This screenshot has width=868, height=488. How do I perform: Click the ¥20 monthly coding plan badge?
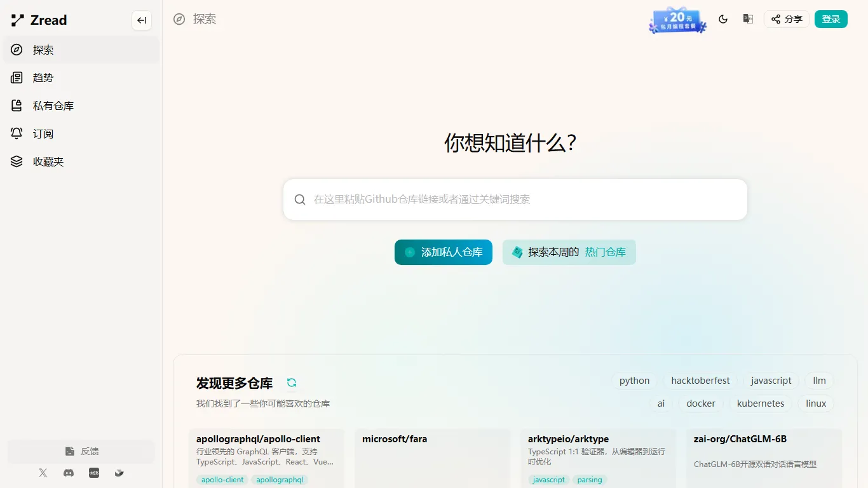[x=677, y=20]
